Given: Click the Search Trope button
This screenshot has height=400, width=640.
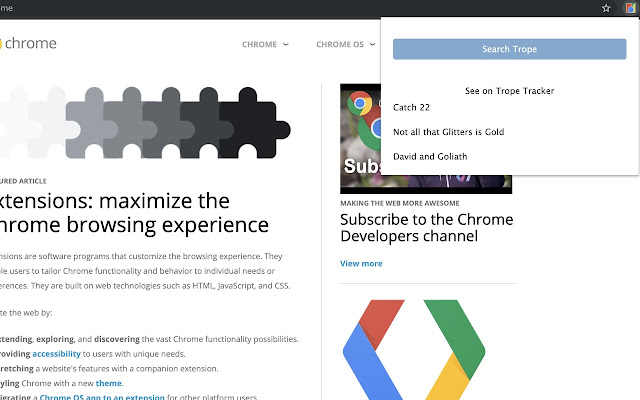Looking at the screenshot, I should coord(509,49).
